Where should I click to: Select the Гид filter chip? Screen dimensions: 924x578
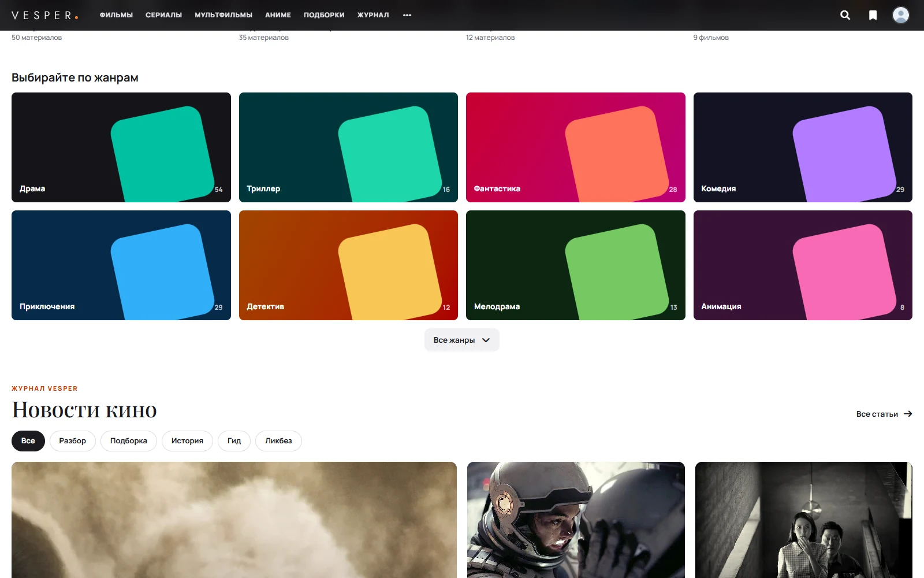click(x=234, y=440)
